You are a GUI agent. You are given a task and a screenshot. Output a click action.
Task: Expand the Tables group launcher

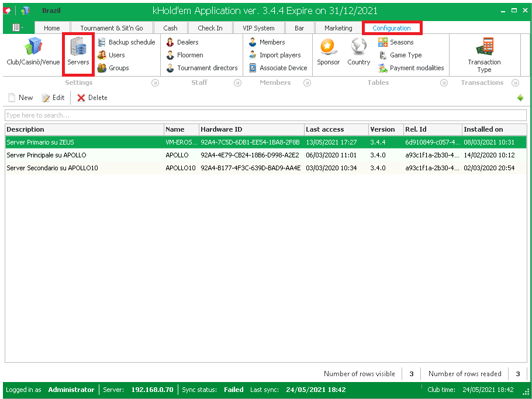tap(444, 82)
